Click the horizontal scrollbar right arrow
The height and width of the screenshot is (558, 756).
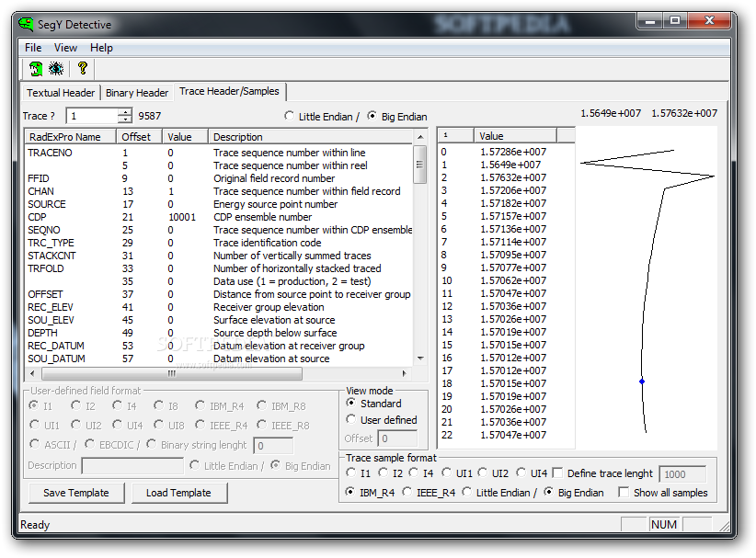(x=404, y=373)
